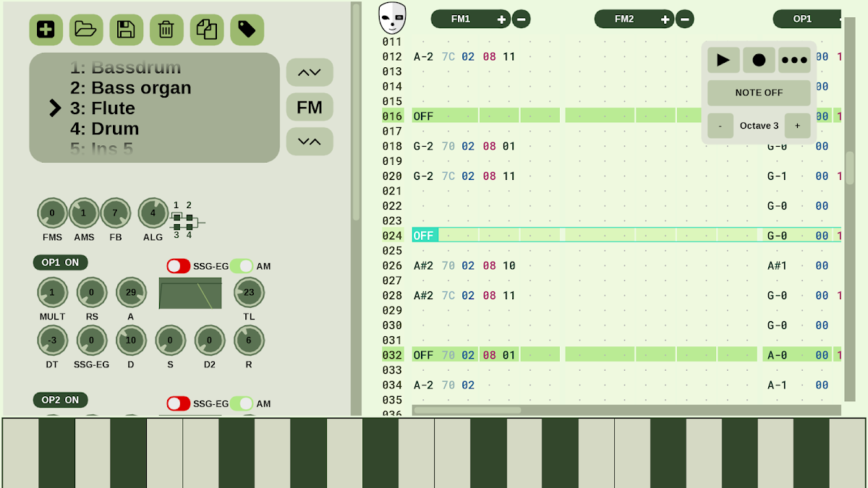
Task: Toggle the OP1 AM switch
Action: click(x=242, y=266)
